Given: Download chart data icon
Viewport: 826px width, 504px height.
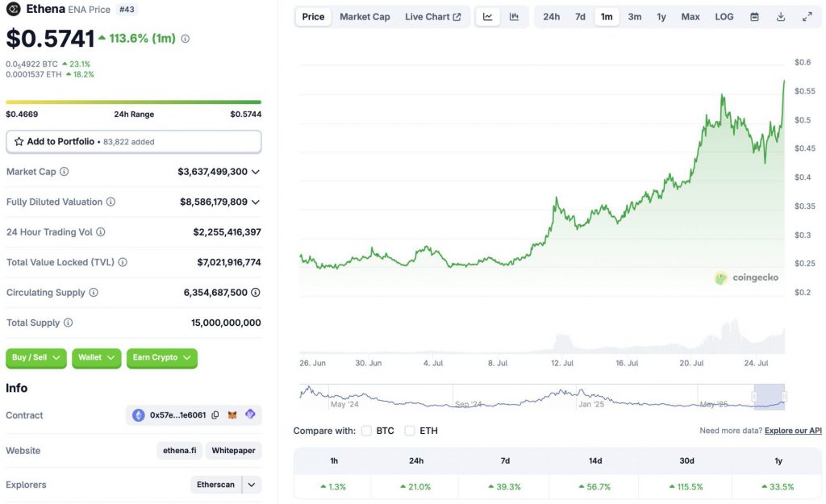Looking at the screenshot, I should [781, 17].
